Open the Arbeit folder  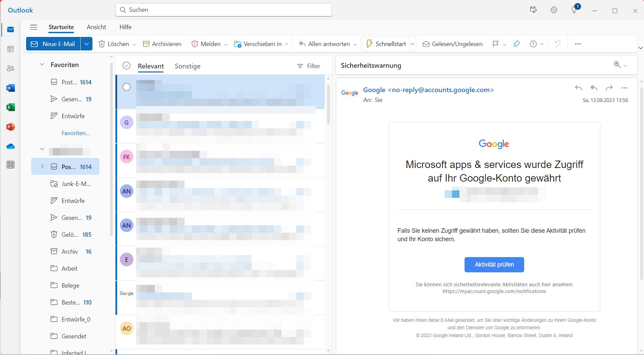(x=65, y=269)
